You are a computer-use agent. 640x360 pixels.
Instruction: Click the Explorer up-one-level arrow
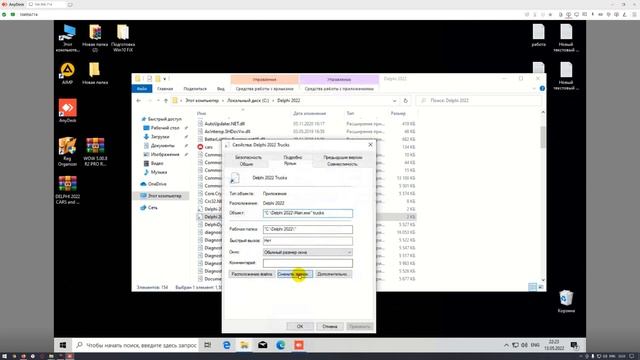[x=166, y=100]
